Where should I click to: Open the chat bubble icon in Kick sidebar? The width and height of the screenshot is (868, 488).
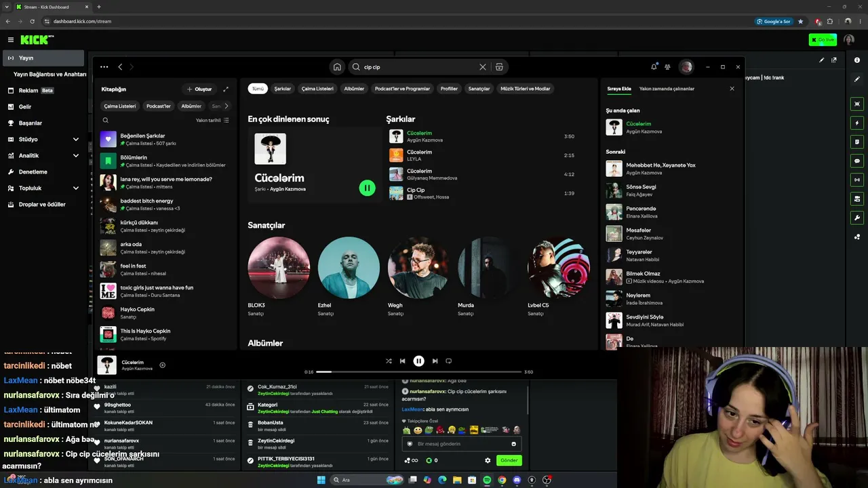(857, 161)
